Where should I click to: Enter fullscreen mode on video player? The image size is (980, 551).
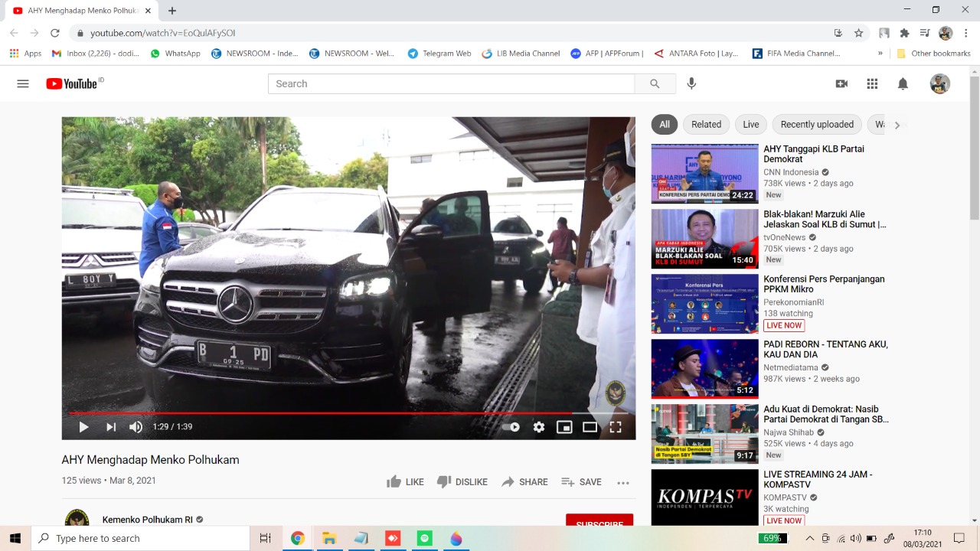tap(616, 427)
